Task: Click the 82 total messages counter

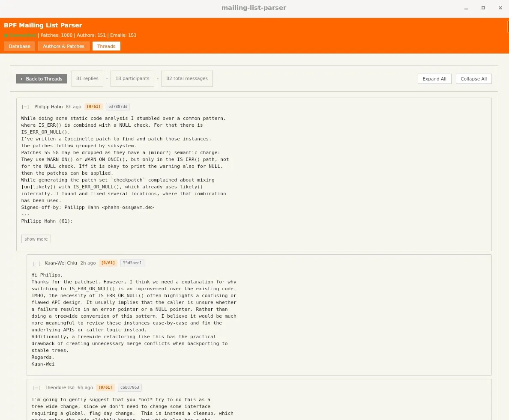Action: point(187,79)
